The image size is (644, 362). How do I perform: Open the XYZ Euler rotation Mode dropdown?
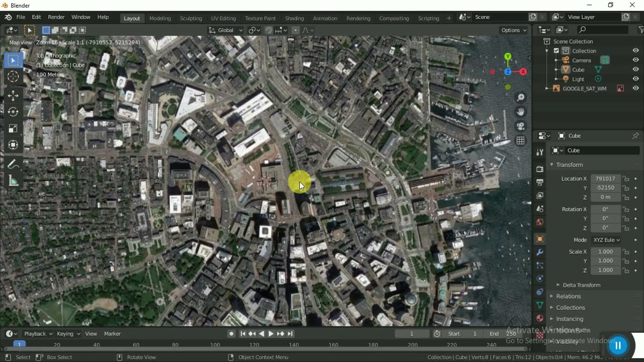(x=606, y=240)
